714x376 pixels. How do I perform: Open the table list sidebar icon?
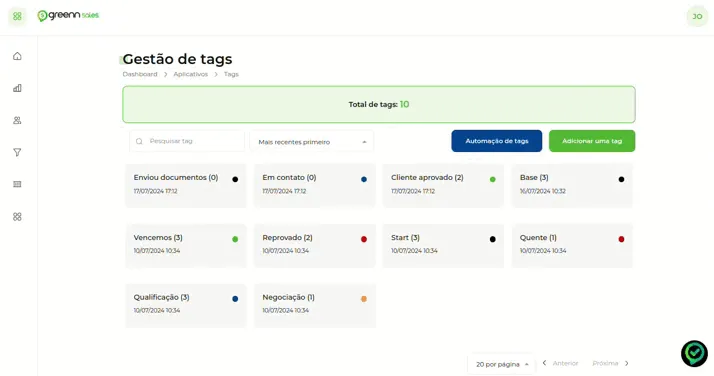[17, 184]
